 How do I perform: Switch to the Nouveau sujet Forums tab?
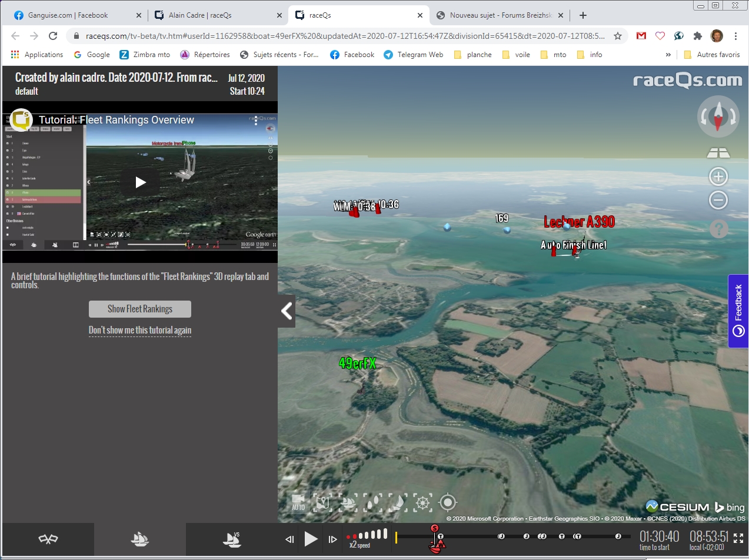pos(498,15)
